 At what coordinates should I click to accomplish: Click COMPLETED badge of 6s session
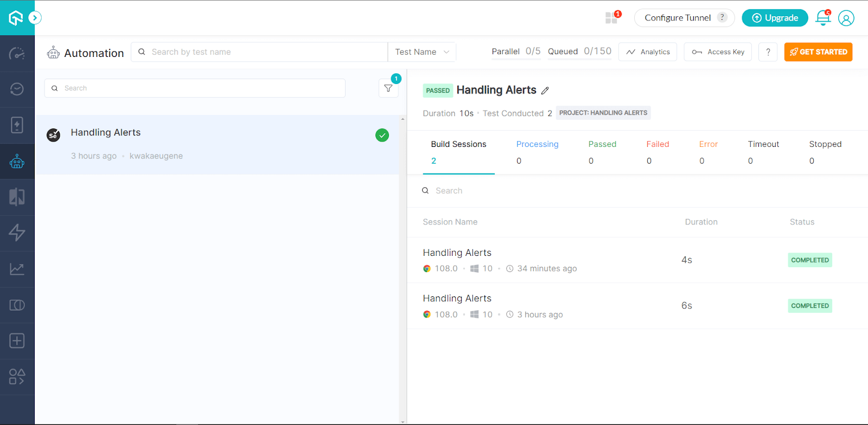[x=810, y=306]
